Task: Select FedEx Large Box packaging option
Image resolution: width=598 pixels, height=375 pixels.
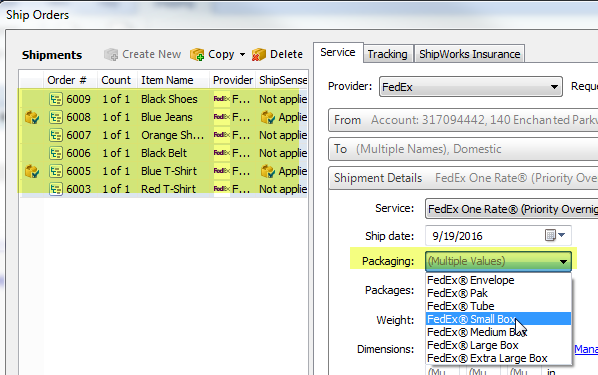Action: (x=498, y=345)
